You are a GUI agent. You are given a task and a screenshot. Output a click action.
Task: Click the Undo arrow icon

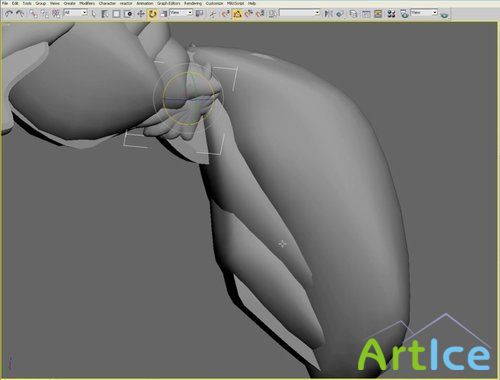[9, 14]
